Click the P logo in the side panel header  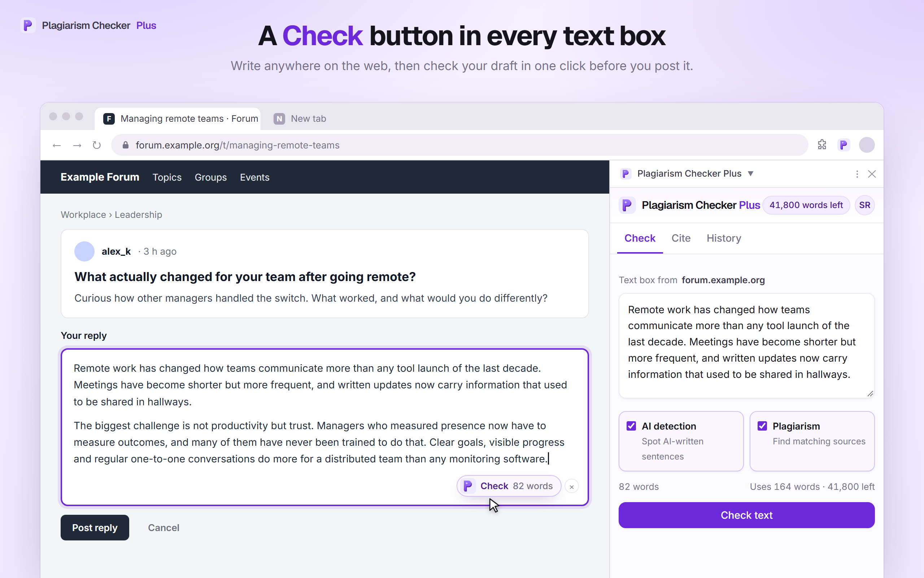627,205
